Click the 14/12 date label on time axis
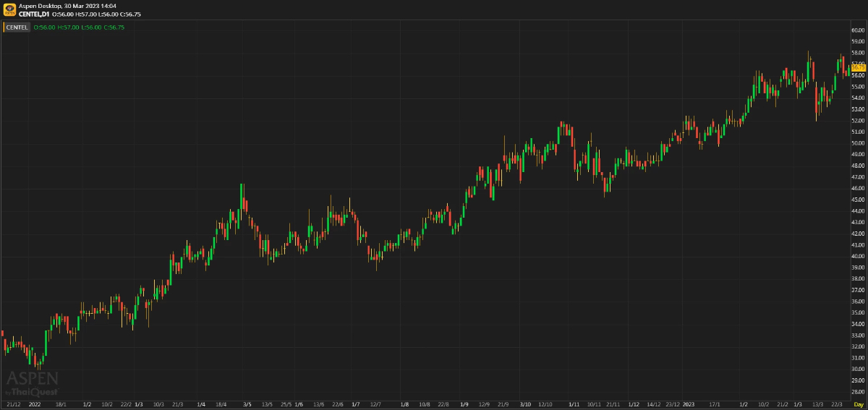Viewport: 868px width, 410px height. pyautogui.click(x=653, y=404)
